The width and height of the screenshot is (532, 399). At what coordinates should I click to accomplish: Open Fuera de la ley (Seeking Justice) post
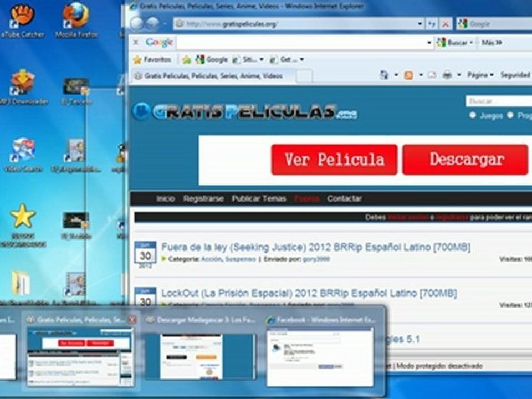click(x=315, y=247)
